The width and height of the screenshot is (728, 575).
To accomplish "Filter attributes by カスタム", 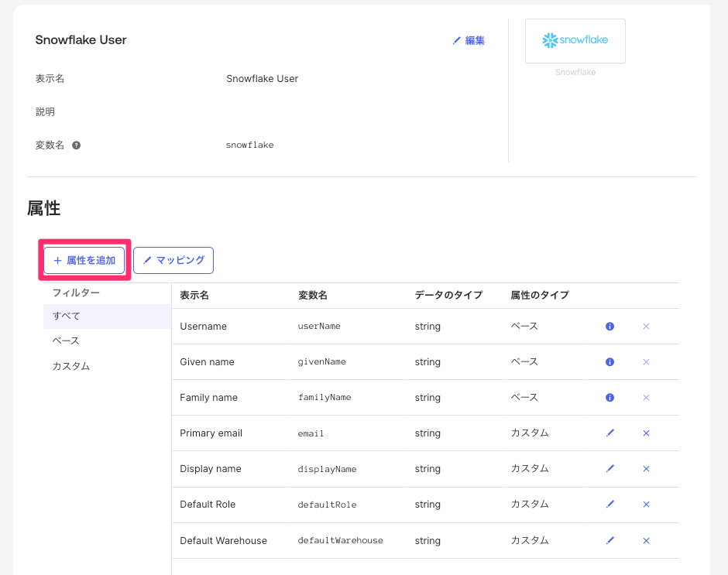I will click(x=107, y=366).
